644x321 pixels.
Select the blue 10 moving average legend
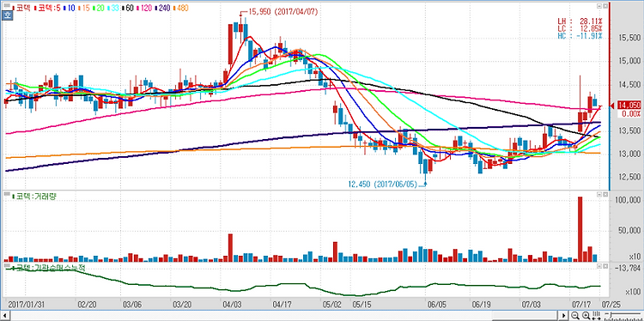(x=69, y=8)
